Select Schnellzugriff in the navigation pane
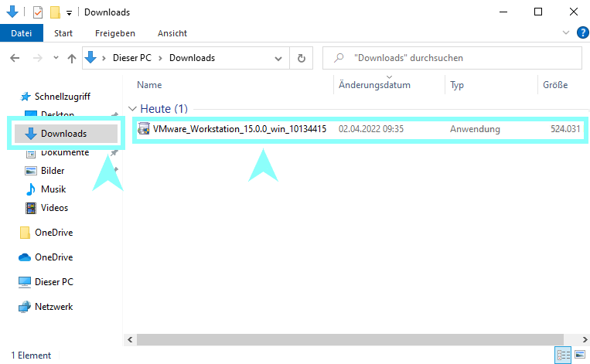Viewport: 590px width, 364px height. pyautogui.click(x=63, y=97)
